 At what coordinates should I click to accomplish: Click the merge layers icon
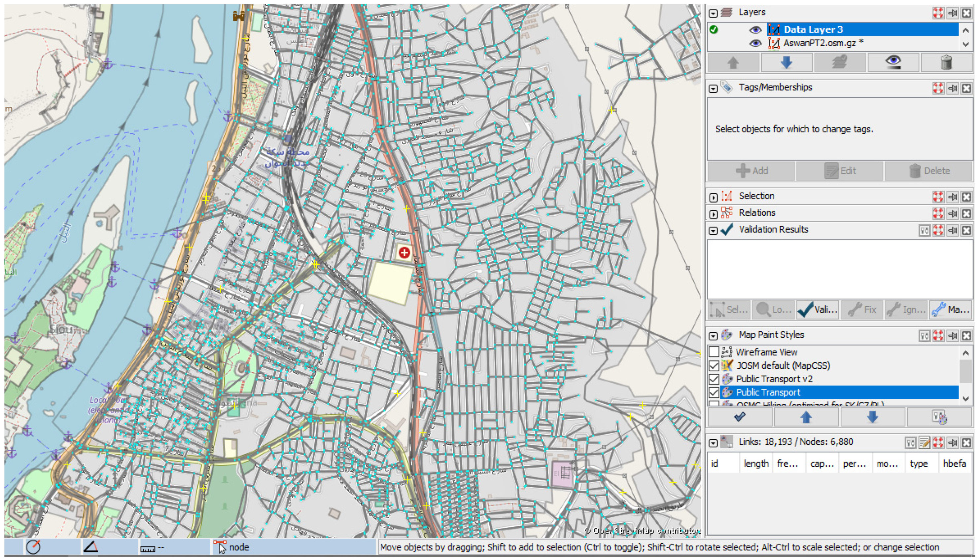click(x=839, y=62)
